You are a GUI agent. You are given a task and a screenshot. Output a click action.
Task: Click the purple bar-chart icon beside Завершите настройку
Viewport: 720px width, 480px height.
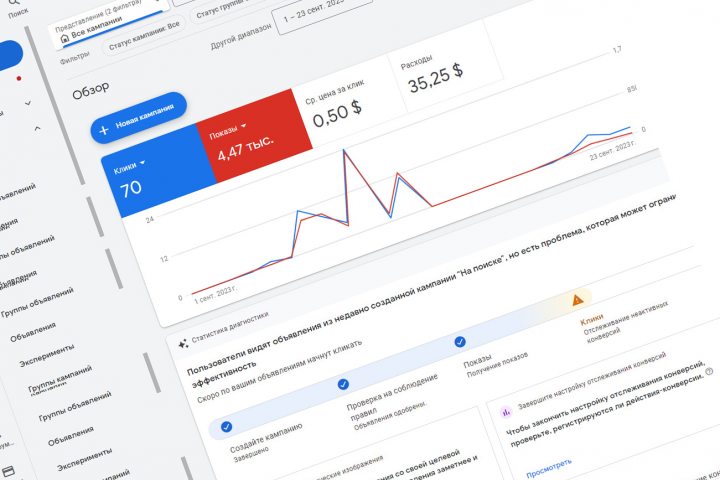(506, 412)
